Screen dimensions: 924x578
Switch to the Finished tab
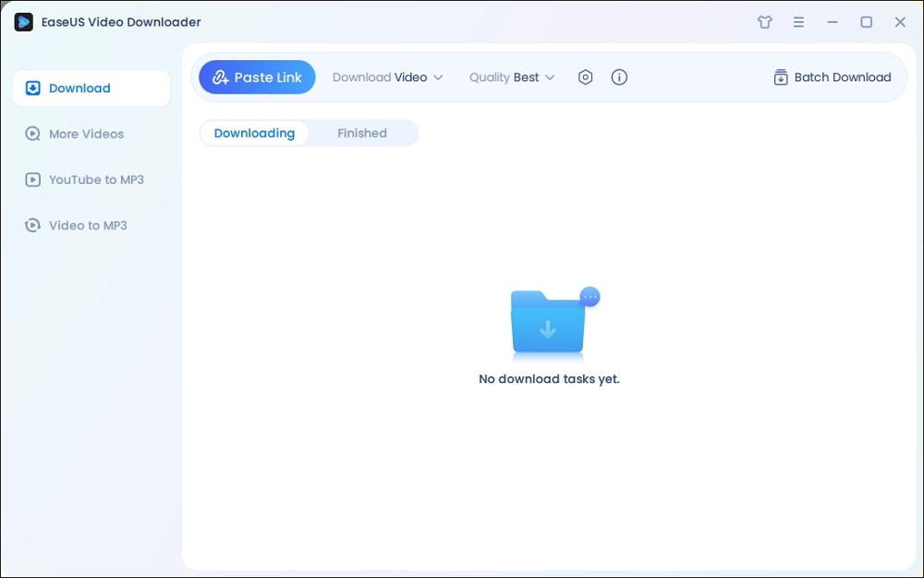[362, 133]
